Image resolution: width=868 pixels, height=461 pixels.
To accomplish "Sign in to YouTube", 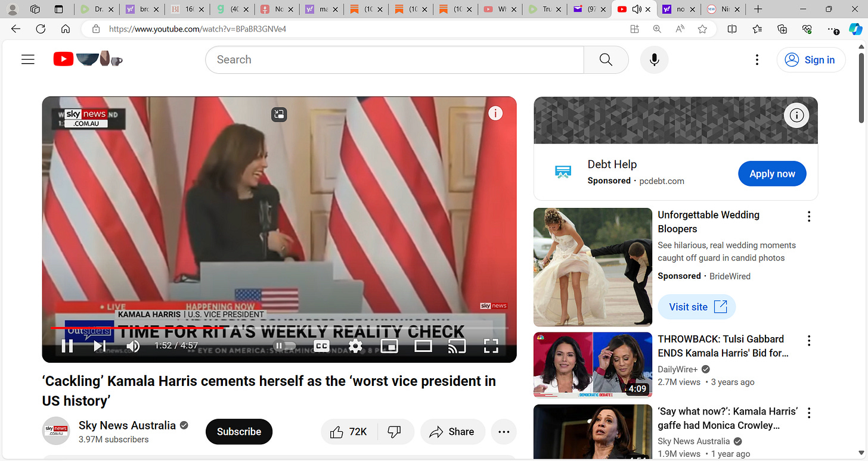I will click(811, 60).
